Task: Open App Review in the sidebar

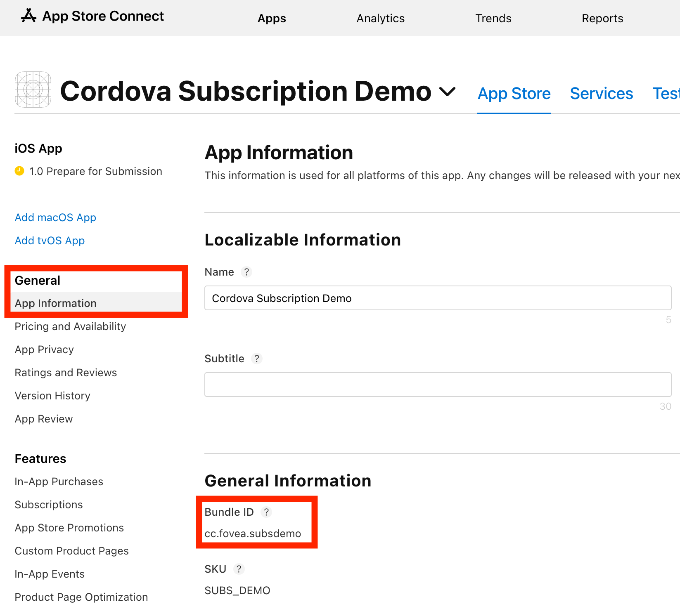Action: pyautogui.click(x=44, y=419)
